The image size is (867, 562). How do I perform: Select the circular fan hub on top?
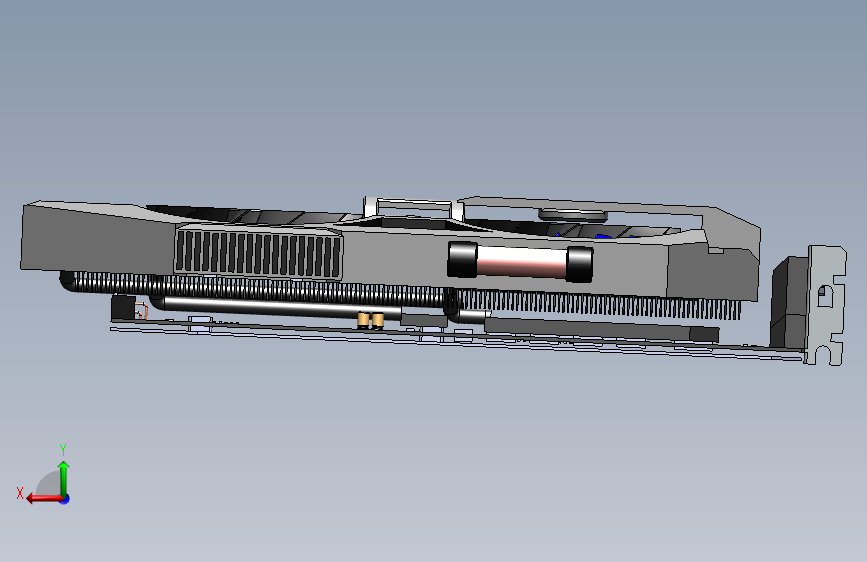click(x=573, y=214)
